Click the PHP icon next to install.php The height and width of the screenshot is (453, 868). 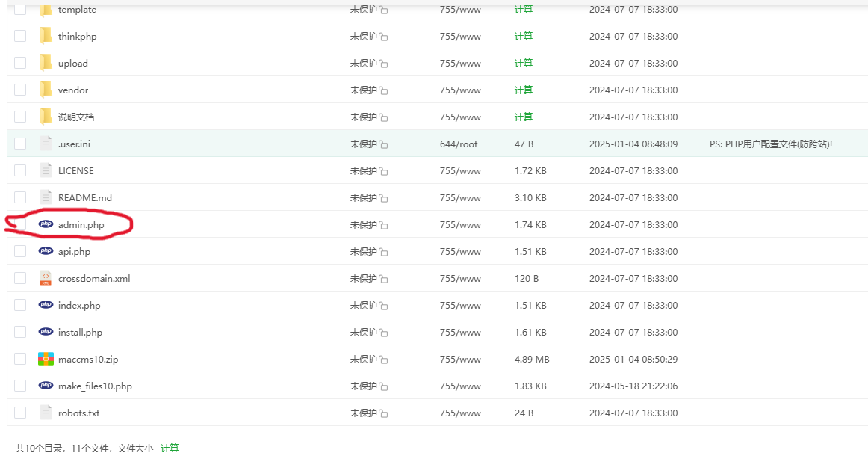click(x=46, y=332)
